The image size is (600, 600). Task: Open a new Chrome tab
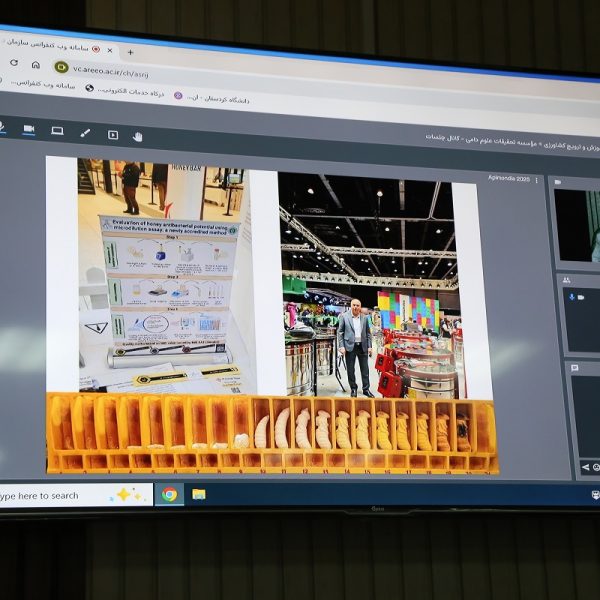click(130, 52)
